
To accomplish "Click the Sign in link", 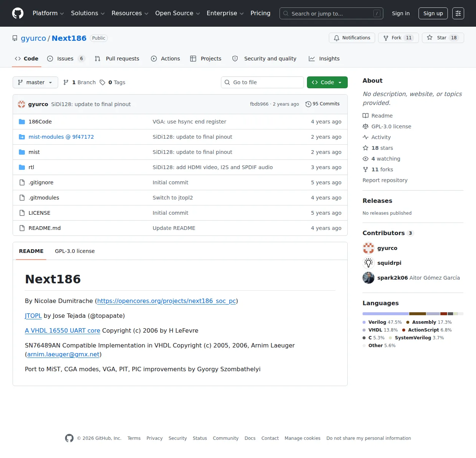I will (401, 13).
